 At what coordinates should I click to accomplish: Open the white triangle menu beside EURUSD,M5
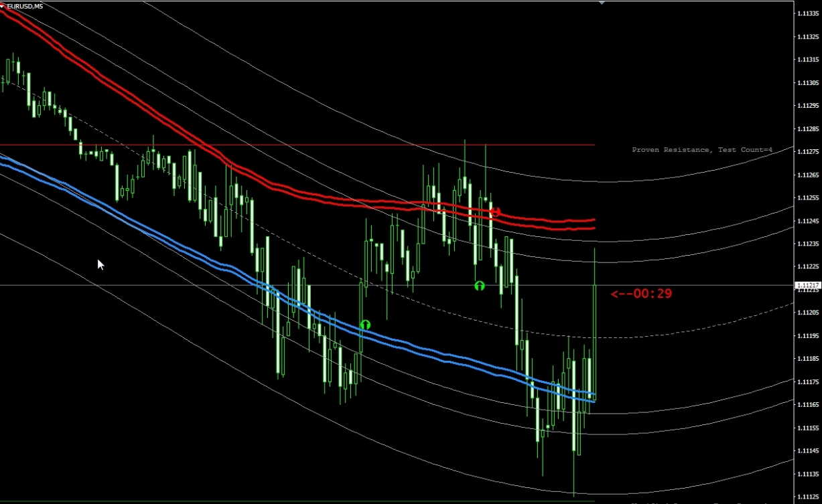[x=3, y=6]
